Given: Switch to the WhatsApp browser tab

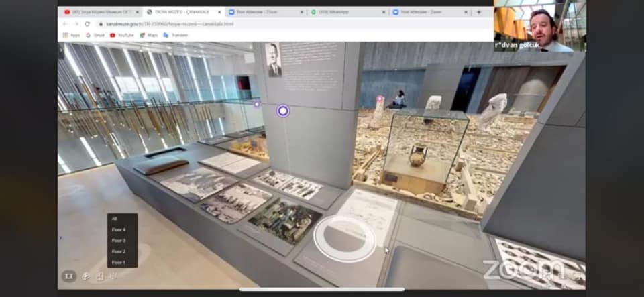Looking at the screenshot, I should [x=345, y=12].
